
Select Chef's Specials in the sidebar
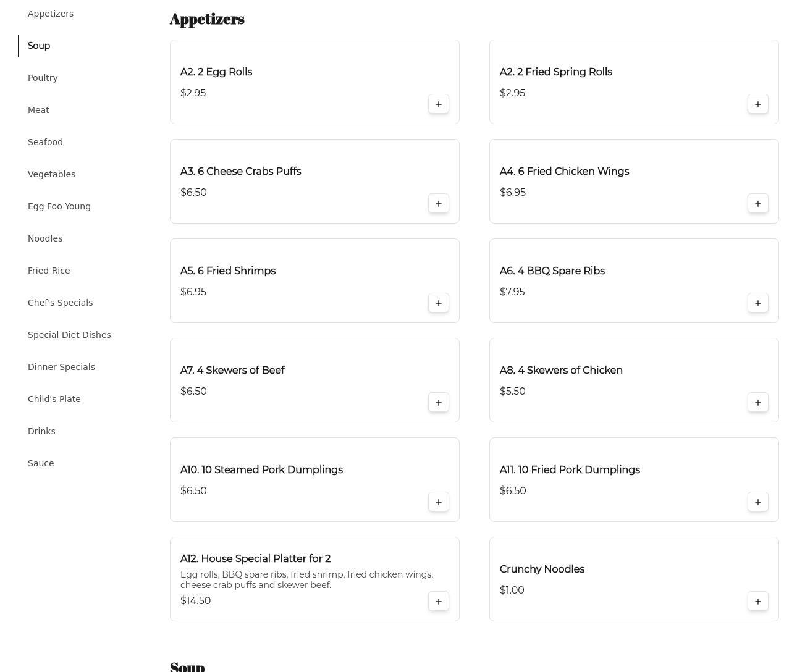click(60, 303)
